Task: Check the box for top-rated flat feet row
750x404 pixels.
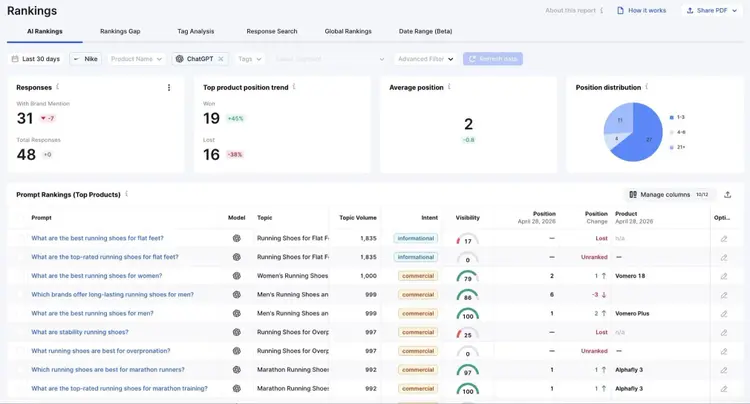Action: tap(21, 257)
